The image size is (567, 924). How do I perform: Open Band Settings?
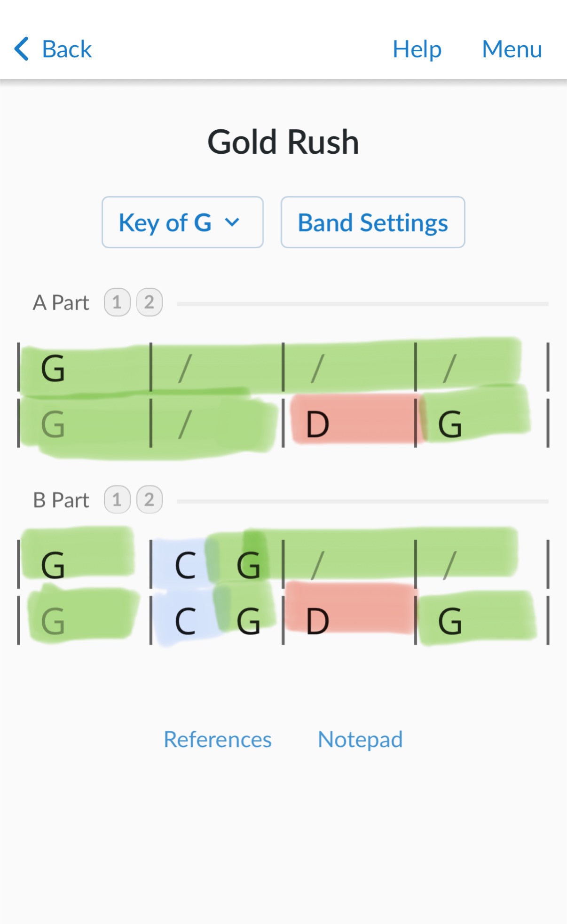pyautogui.click(x=372, y=222)
